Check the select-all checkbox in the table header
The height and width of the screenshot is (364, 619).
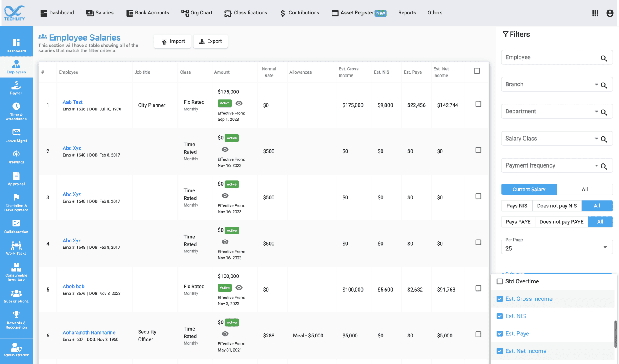[x=477, y=70]
